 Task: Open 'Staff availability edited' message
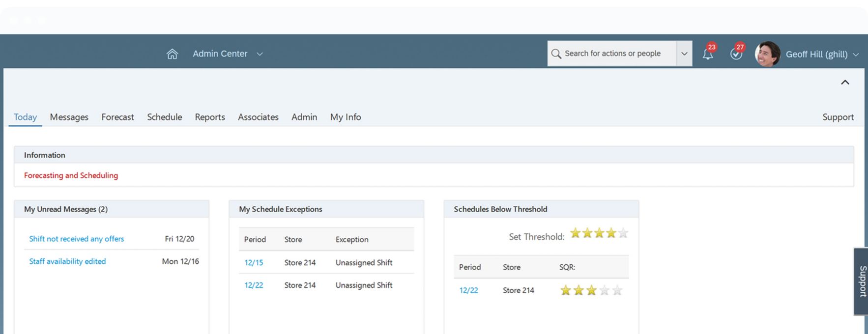coord(67,261)
